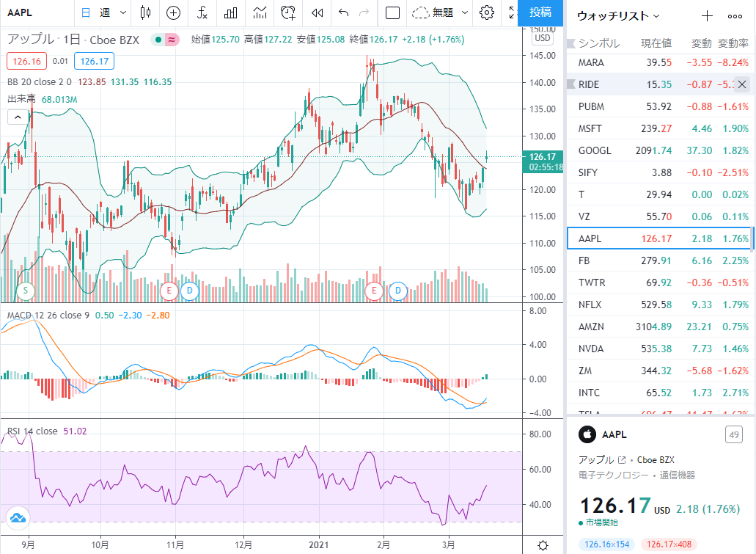Click the red 126.16 sell price button
This screenshot has height=554, width=756.
point(27,62)
